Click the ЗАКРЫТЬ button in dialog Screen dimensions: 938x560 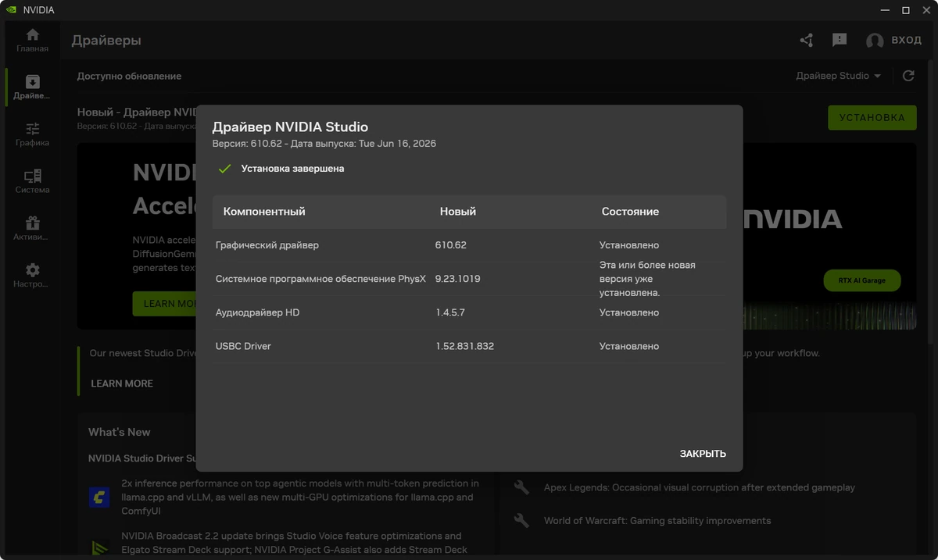tap(703, 454)
